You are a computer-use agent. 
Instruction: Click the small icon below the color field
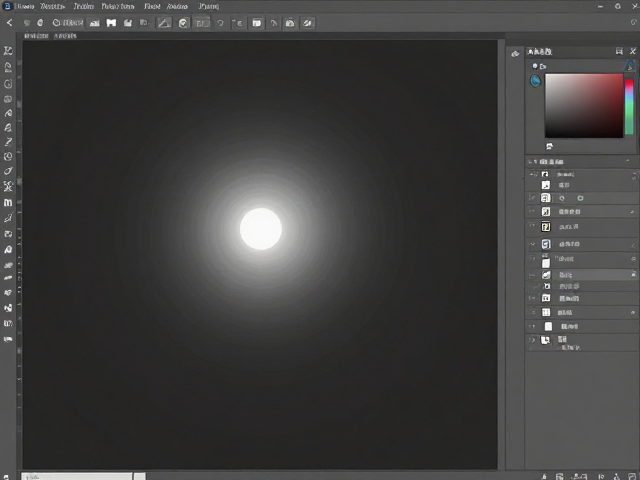tap(549, 146)
